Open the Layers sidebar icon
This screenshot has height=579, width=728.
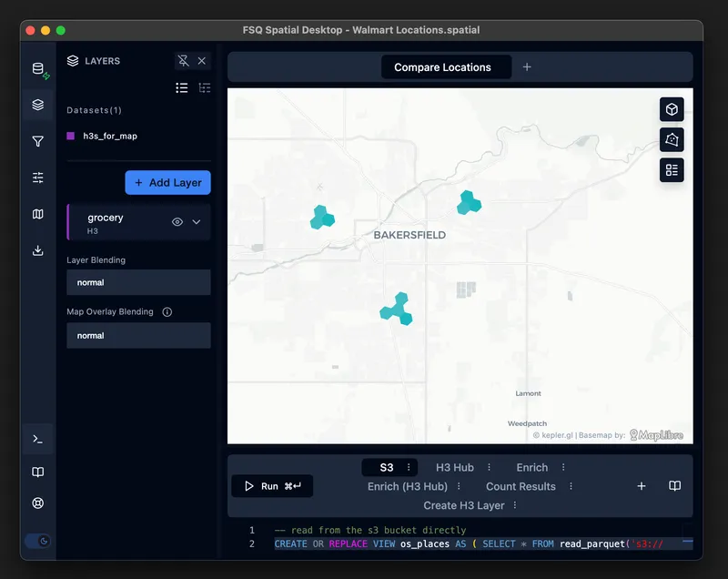[x=38, y=105]
